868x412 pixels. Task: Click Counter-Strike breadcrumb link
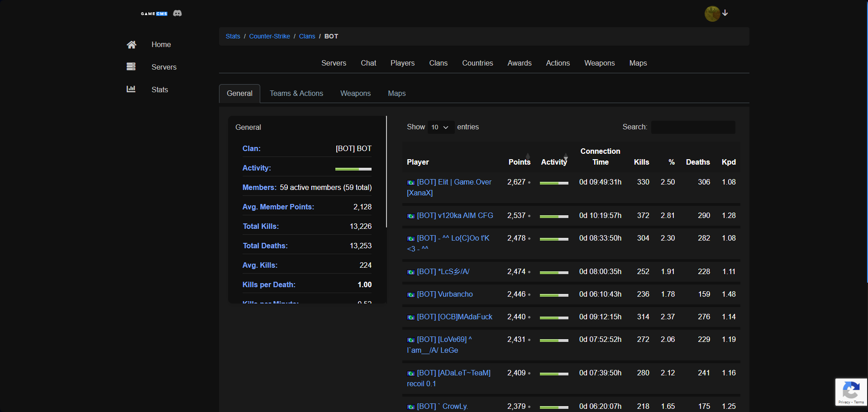click(270, 36)
